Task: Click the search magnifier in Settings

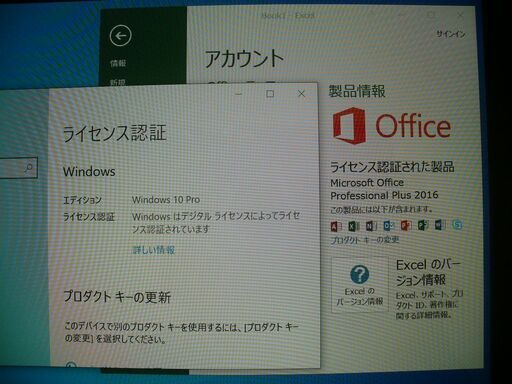Action: point(29,167)
